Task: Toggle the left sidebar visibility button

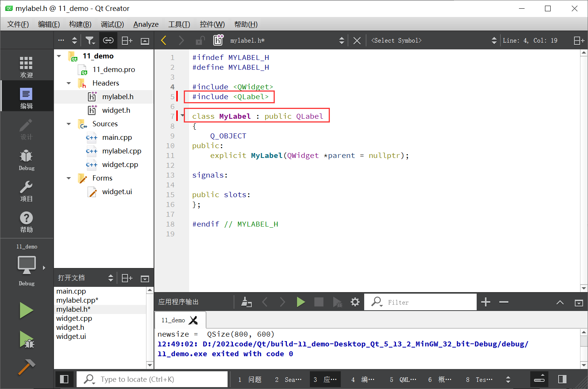Action: (x=64, y=379)
